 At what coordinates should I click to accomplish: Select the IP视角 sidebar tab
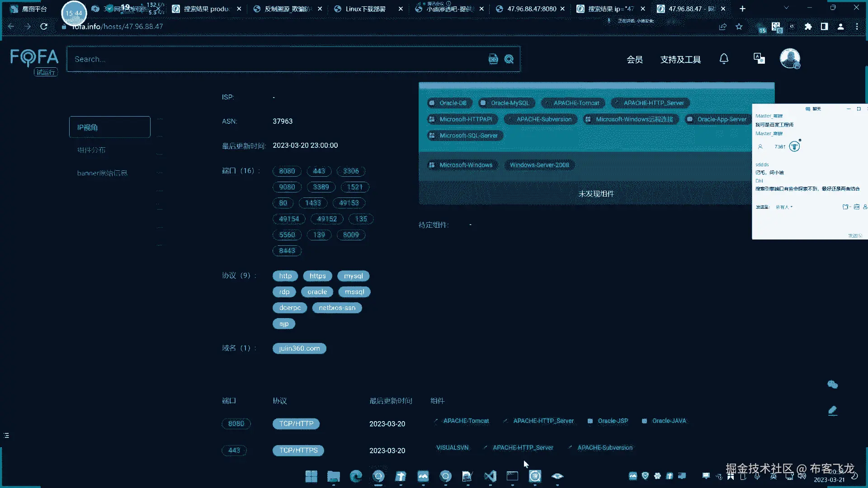pos(109,127)
